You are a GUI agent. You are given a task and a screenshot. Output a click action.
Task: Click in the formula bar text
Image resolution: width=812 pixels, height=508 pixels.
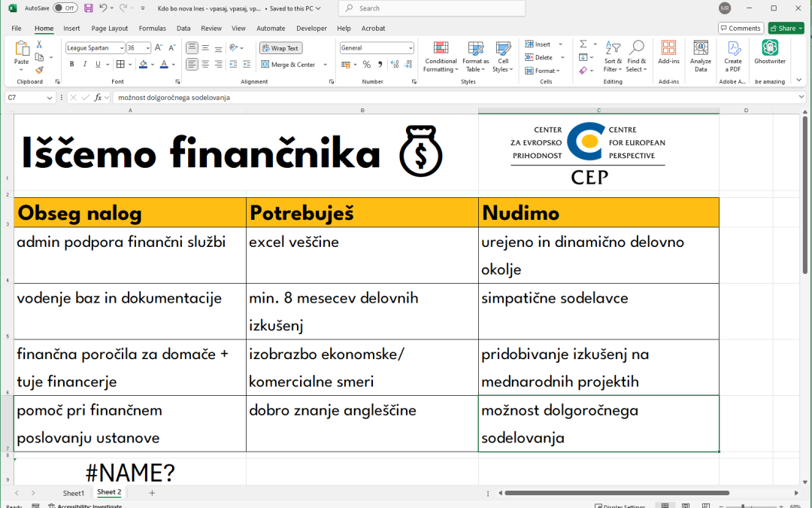click(x=451, y=98)
